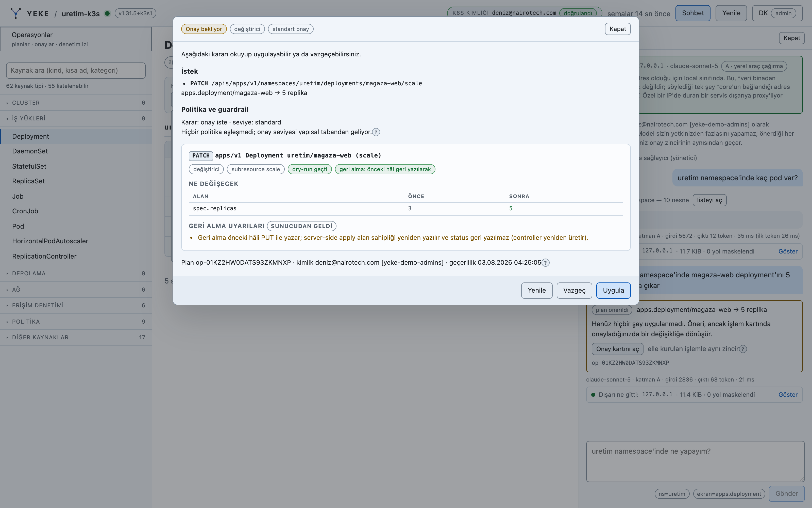Viewport: 812px width, 508px height.
Task: Open the Sohbet chat panel button
Action: click(x=692, y=13)
